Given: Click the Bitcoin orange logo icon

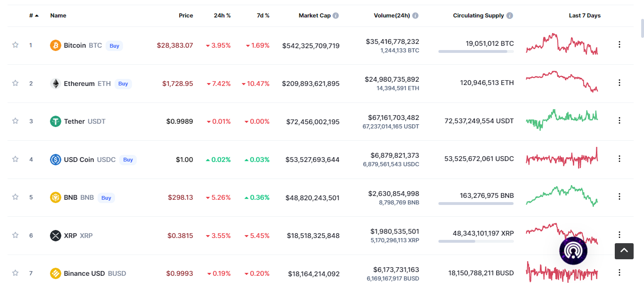Looking at the screenshot, I should [56, 45].
